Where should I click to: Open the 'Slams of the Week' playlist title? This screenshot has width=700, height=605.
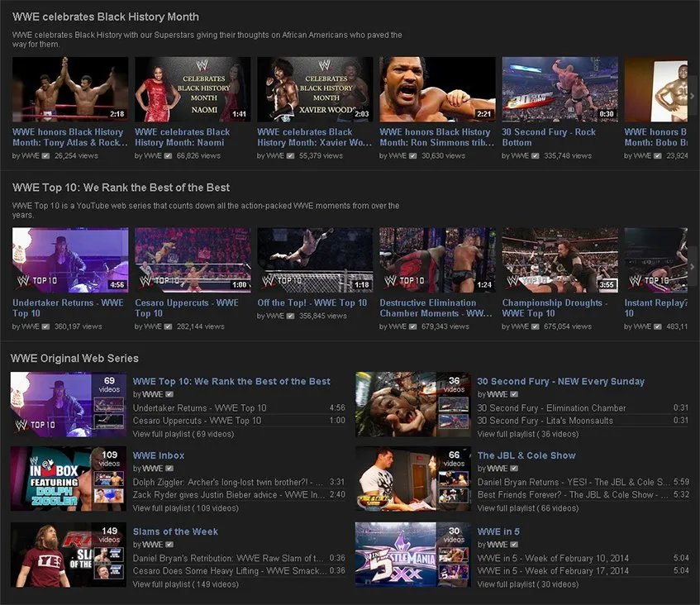pyautogui.click(x=175, y=531)
